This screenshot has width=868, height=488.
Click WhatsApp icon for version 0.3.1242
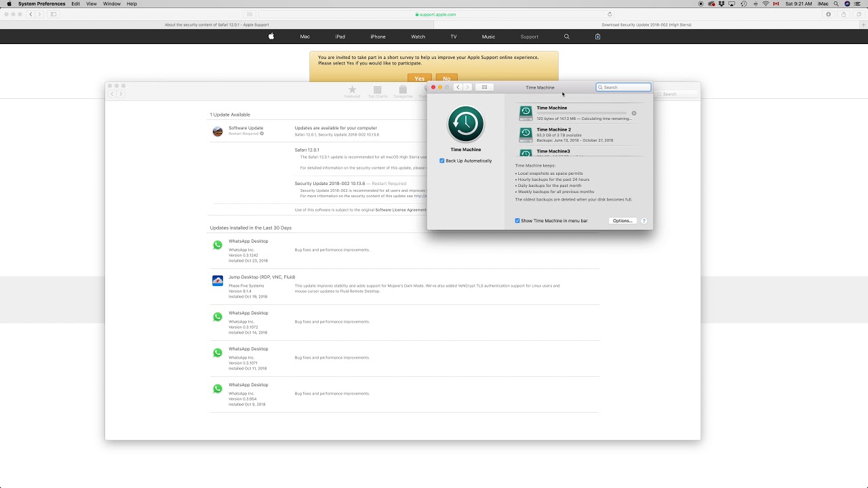[x=218, y=245]
